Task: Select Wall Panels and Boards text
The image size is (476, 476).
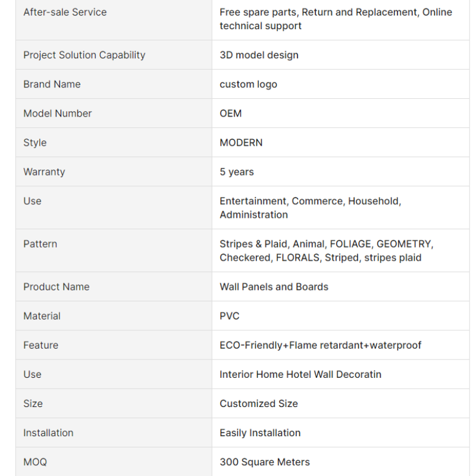Action: (274, 287)
